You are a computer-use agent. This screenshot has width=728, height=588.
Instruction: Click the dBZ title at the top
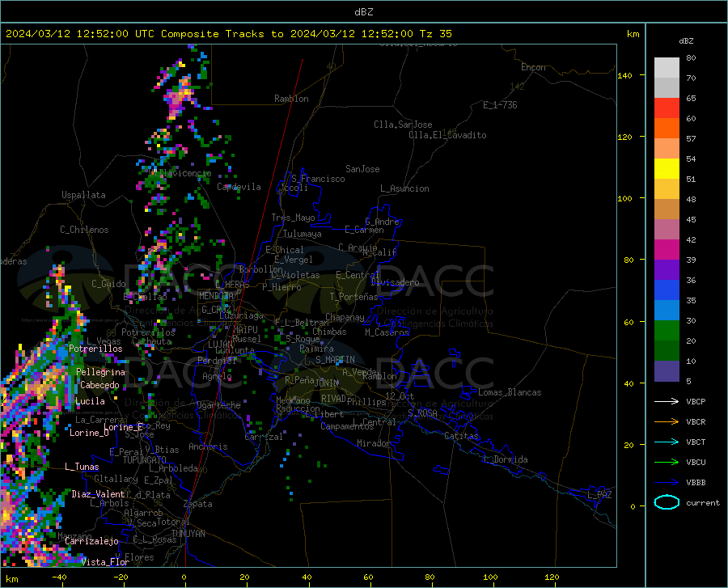pyautogui.click(x=363, y=12)
